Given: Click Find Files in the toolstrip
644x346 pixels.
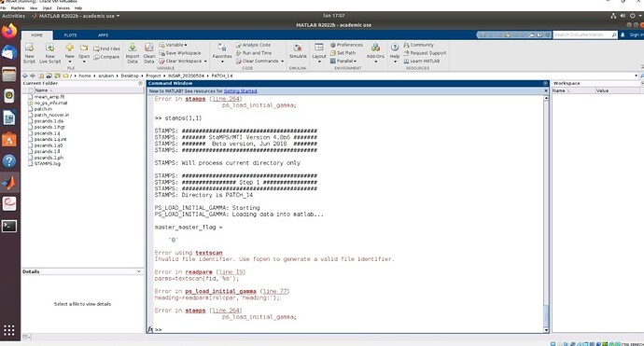Looking at the screenshot, I should (106, 48).
